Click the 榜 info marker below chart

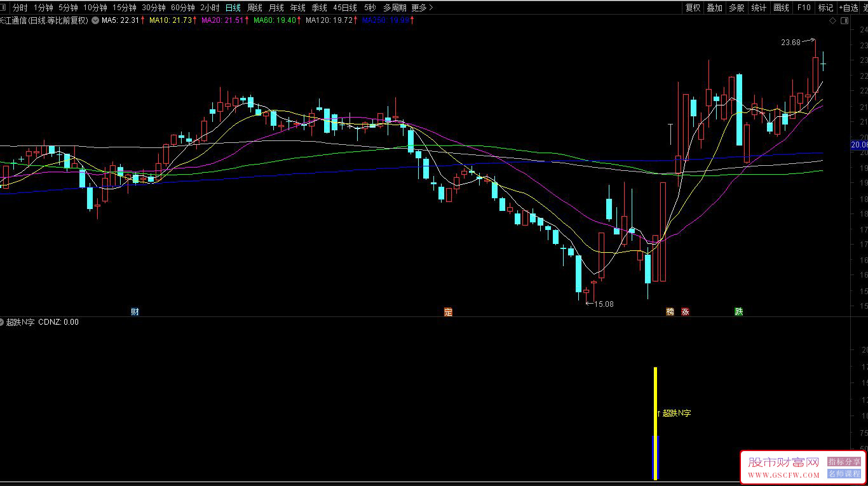[x=670, y=311]
